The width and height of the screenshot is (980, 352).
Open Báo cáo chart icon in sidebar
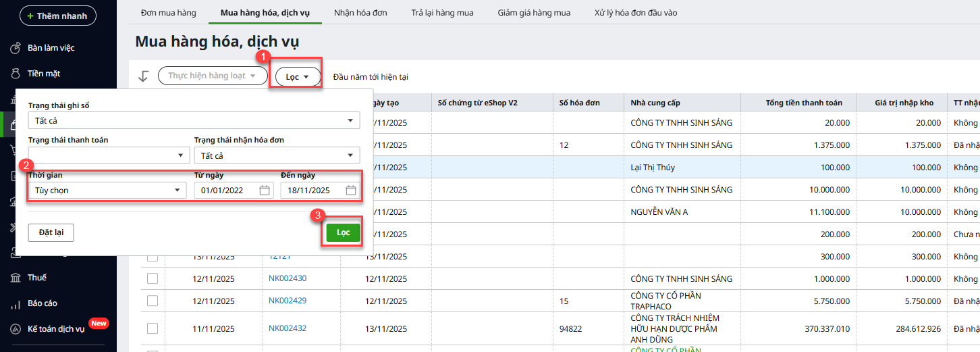[15, 304]
